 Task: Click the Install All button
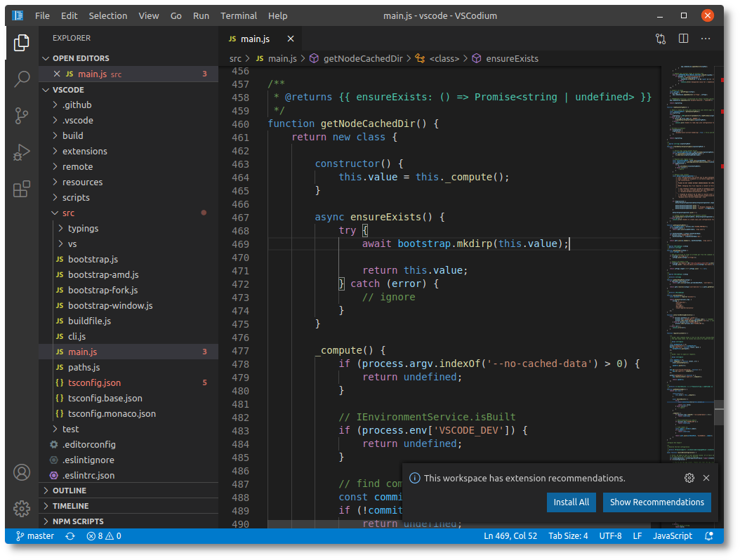tap(571, 502)
